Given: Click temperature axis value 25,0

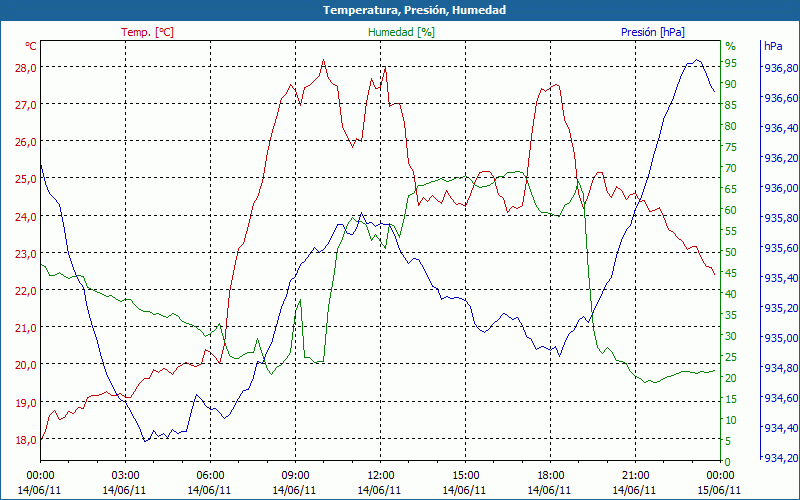Looking at the screenshot, I should pos(26,179).
